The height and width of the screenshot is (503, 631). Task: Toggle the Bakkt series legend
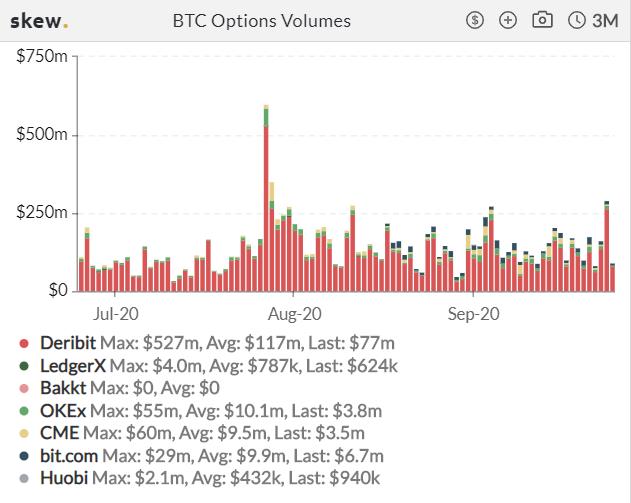63,388
